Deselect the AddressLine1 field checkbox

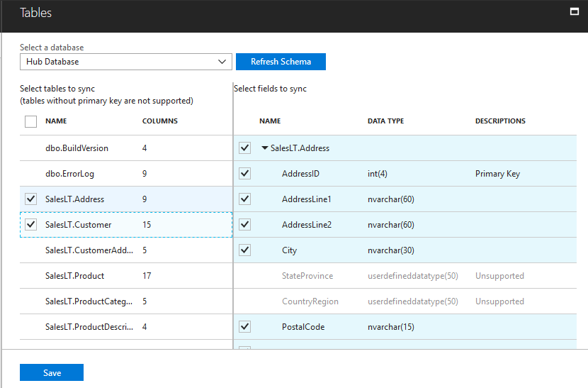point(244,199)
